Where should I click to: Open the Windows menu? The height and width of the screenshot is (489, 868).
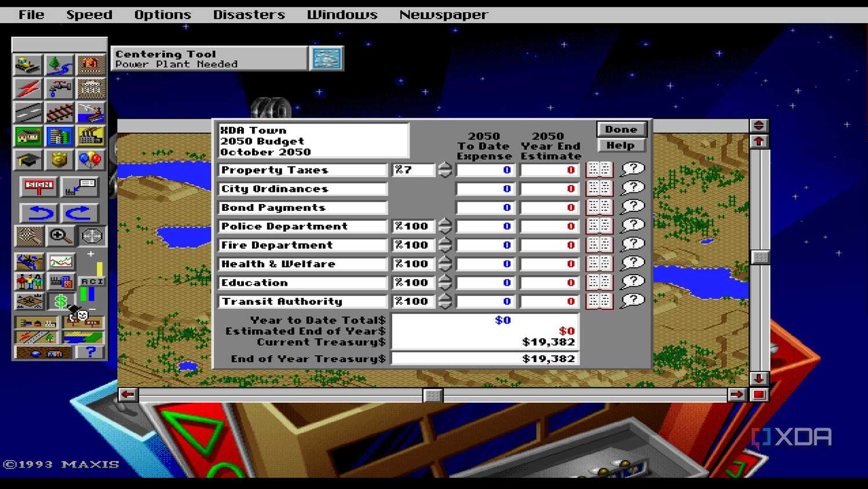click(x=342, y=15)
